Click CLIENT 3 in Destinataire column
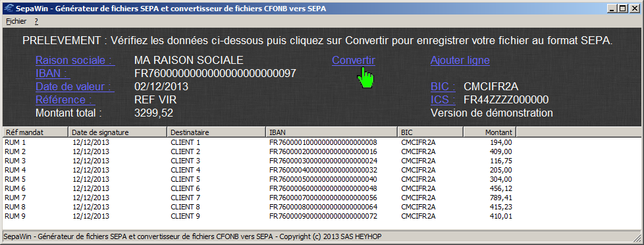The height and width of the screenshot is (245, 644). coord(185,161)
